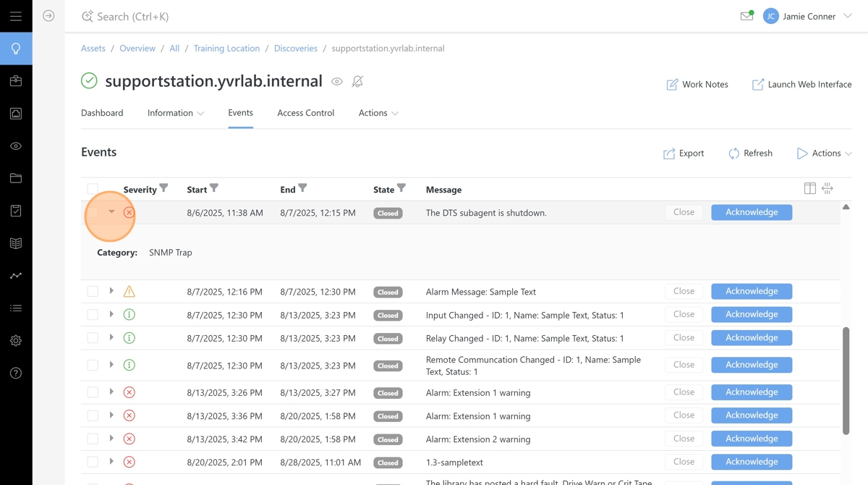Collapse the expanded DTS subagent event row
This screenshot has width=868, height=485.
[x=111, y=212]
